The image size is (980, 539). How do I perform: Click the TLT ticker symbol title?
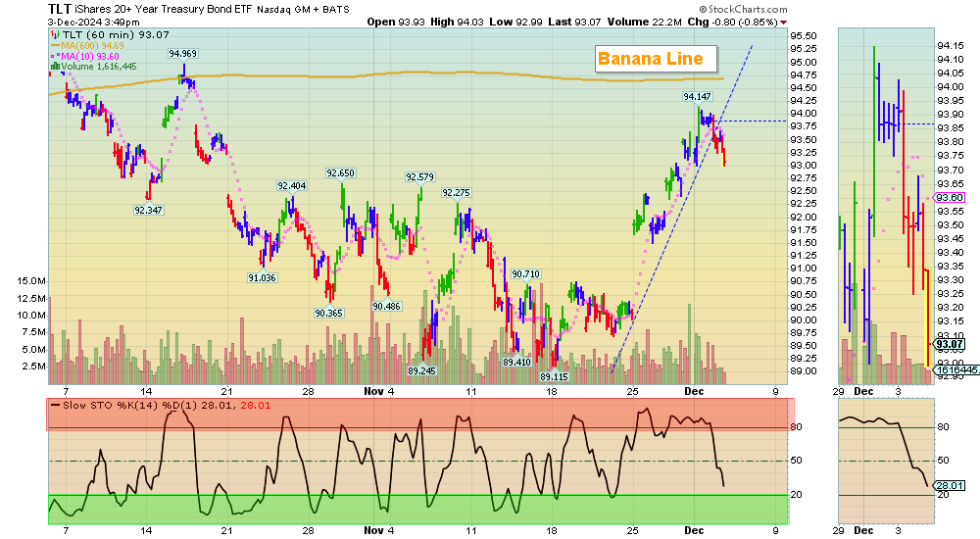point(60,9)
